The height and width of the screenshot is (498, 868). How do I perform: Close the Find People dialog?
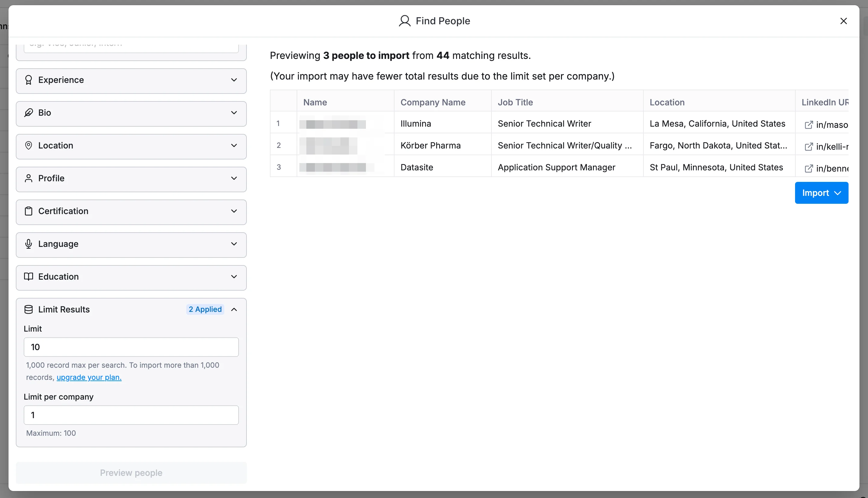point(843,21)
